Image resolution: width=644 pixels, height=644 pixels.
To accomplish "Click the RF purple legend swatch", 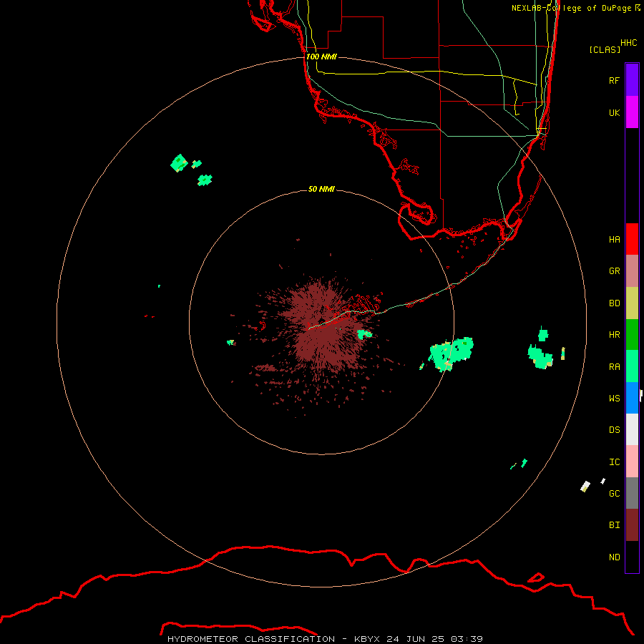I will 632,80.
